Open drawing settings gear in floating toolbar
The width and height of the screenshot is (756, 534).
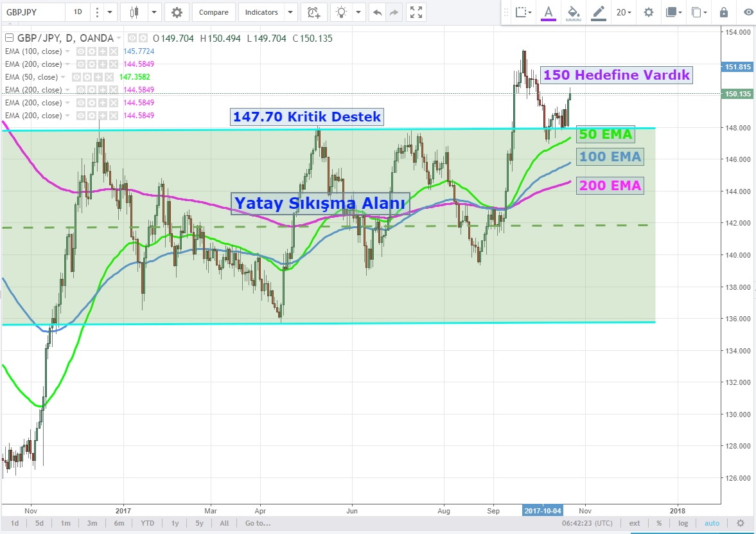(649, 12)
